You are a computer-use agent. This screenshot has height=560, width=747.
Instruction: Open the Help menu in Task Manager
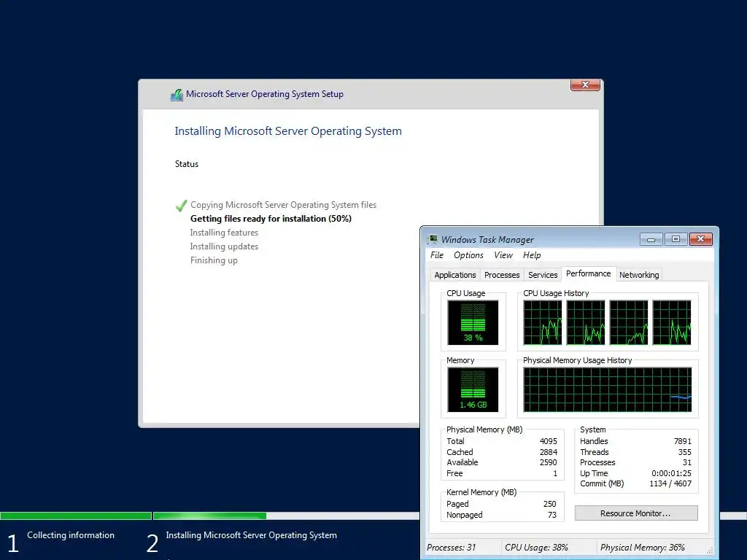(x=532, y=255)
